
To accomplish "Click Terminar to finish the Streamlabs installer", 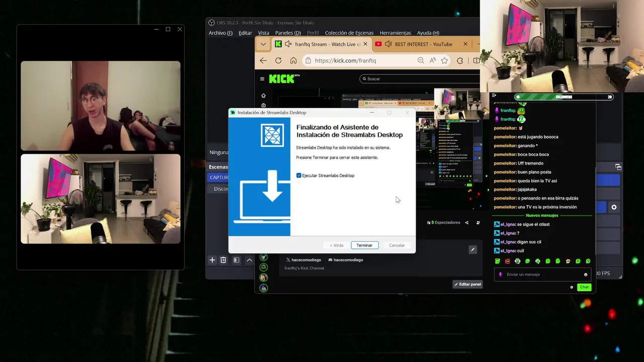I will [x=364, y=245].
